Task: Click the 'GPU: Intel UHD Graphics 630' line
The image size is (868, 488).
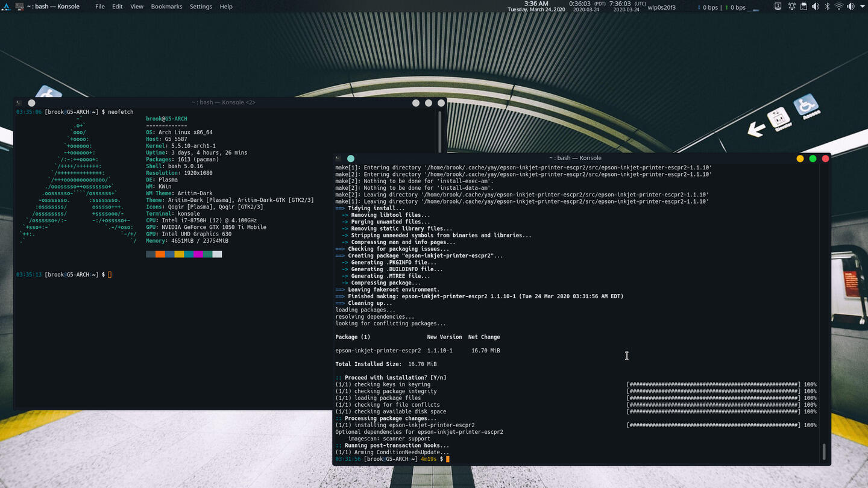Action: coord(189,234)
